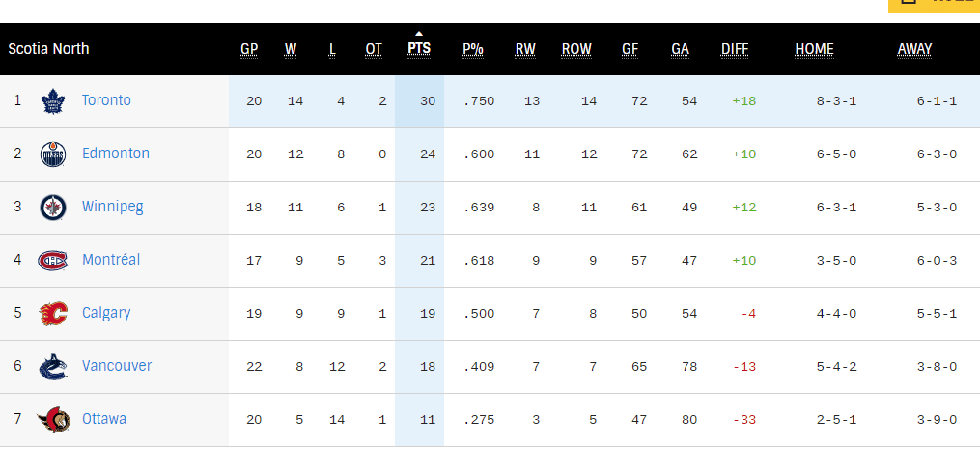Click the Ottawa Senators logo
Screen dimensions: 980x475
click(52, 420)
